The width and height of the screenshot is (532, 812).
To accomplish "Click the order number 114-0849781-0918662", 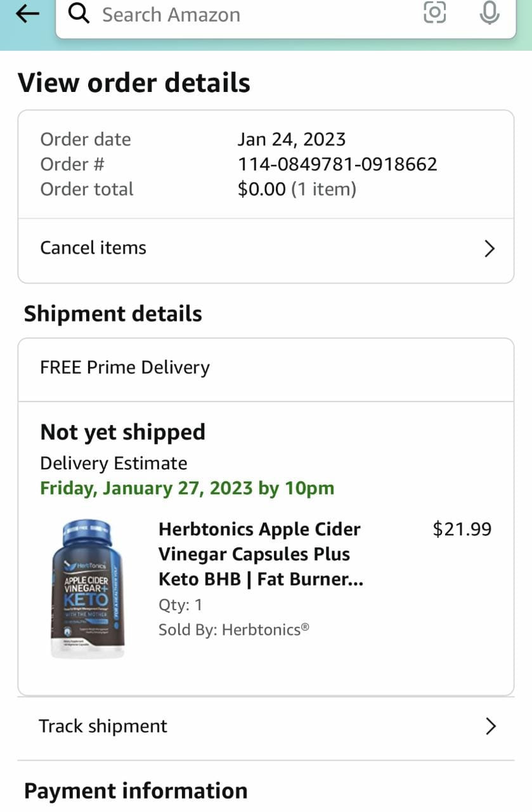I will (337, 164).
